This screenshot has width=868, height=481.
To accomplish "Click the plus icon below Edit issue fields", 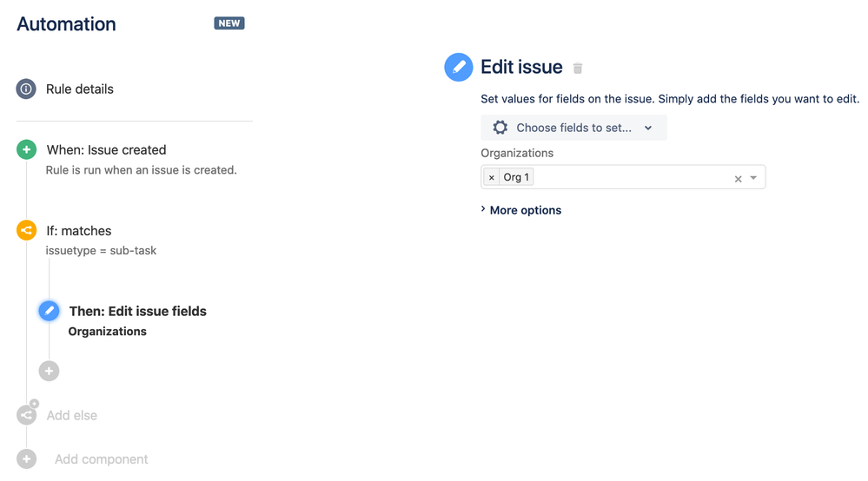I will [49, 371].
